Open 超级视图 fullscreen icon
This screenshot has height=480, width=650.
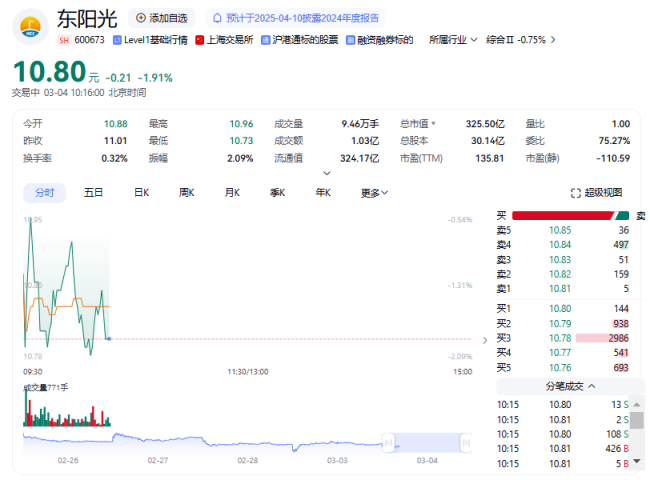(x=576, y=193)
